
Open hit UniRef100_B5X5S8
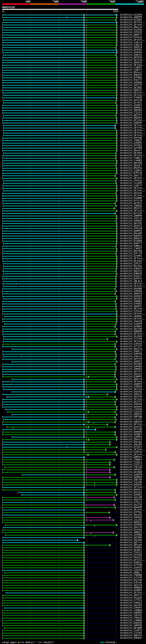pyautogui.click(x=131, y=58)
